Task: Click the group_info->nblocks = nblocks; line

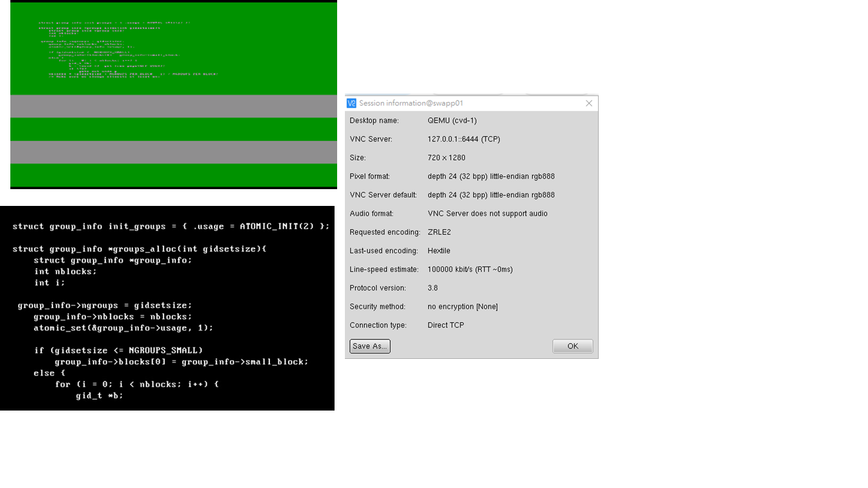Action: [x=113, y=317]
